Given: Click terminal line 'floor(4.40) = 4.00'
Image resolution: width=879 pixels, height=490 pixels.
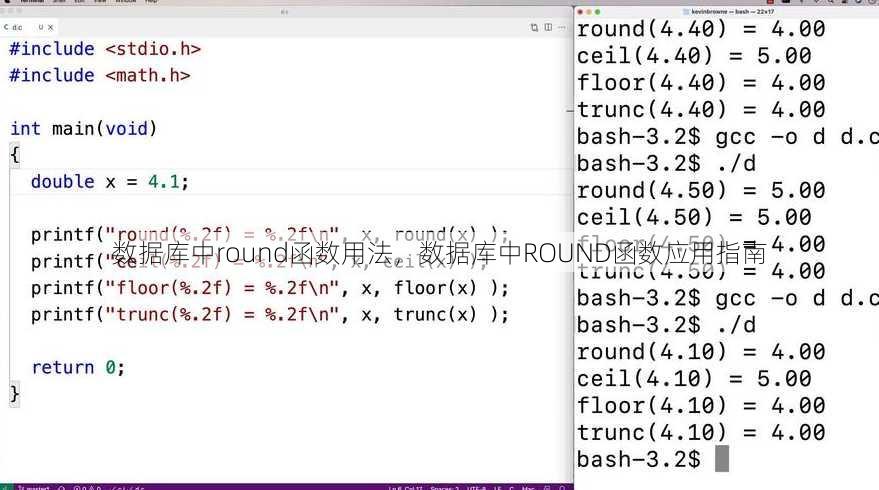Looking at the screenshot, I should [x=701, y=83].
